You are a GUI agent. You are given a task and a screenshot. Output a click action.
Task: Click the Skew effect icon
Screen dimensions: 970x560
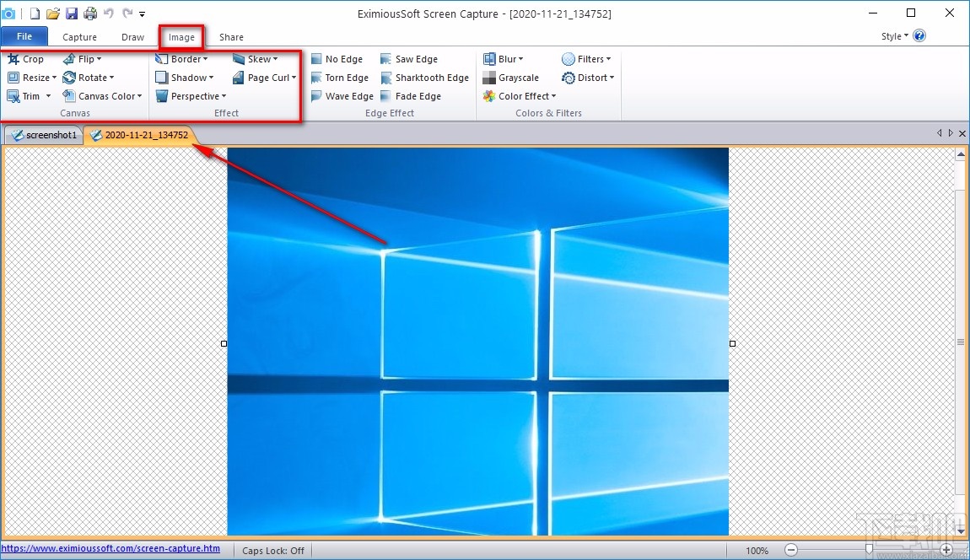click(238, 59)
